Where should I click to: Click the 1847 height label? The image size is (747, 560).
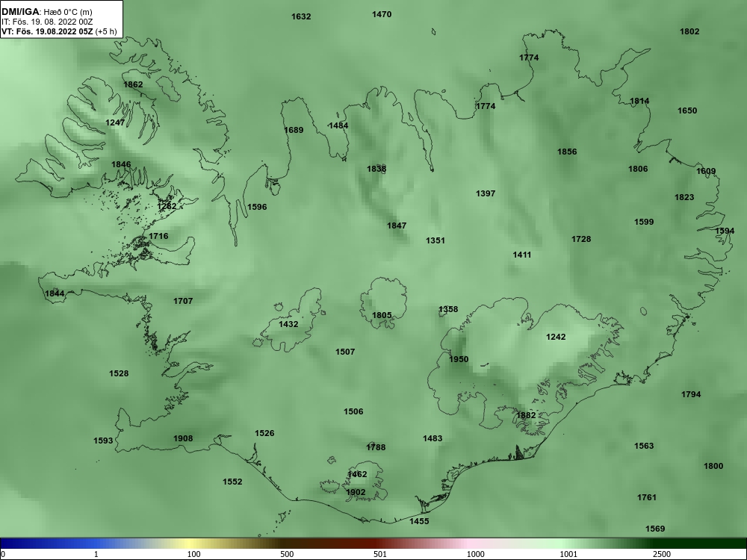pos(397,225)
